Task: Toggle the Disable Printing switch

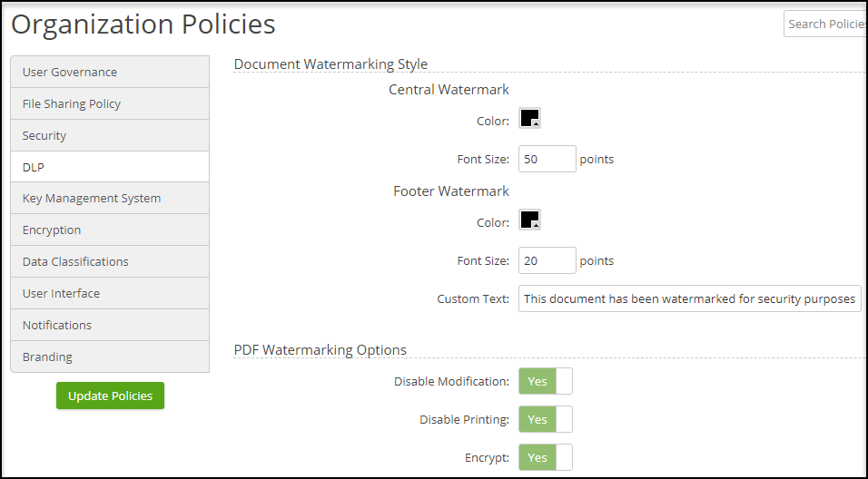Action: (x=546, y=419)
